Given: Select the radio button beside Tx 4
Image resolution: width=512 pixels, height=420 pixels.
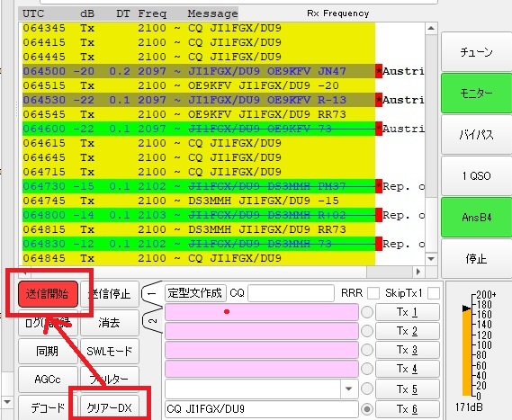Looking at the screenshot, I should 367,369.
